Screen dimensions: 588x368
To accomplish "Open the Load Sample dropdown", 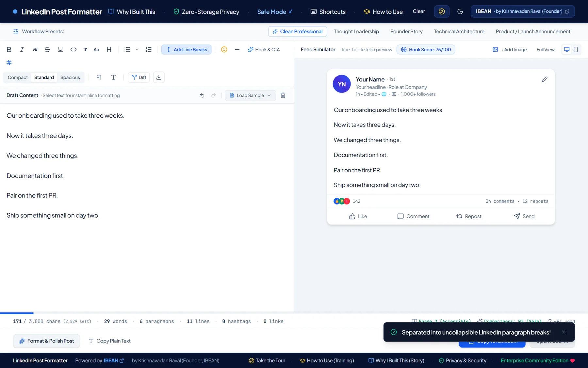I will [x=251, y=95].
